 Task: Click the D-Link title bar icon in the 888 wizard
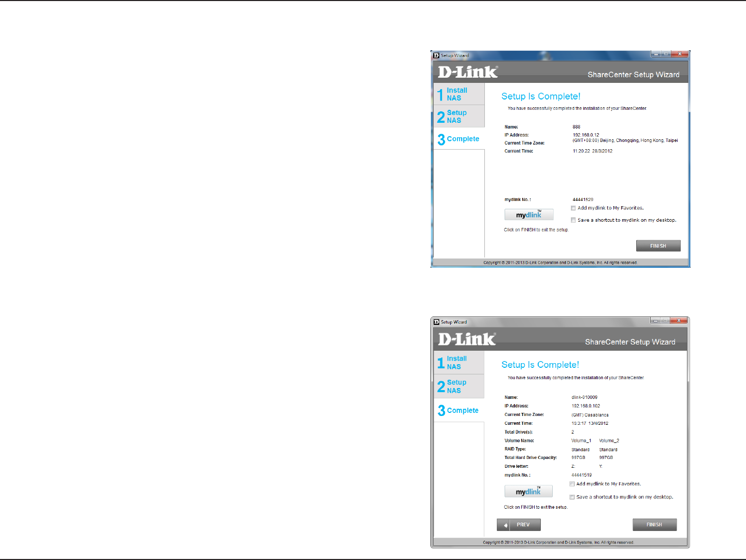[x=436, y=55]
